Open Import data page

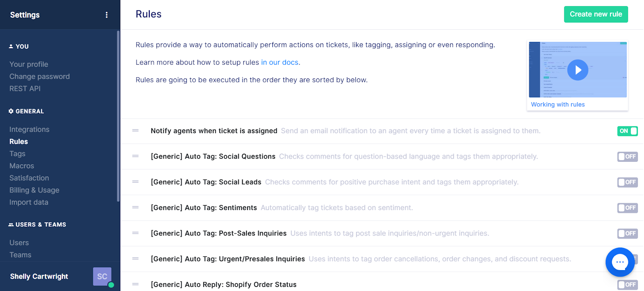tap(29, 202)
